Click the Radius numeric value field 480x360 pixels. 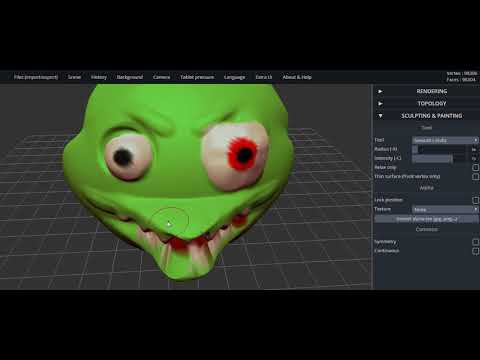pos(474,149)
